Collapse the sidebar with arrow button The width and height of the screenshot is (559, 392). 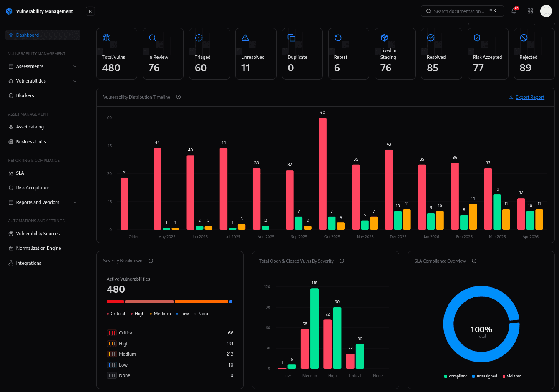click(x=91, y=11)
